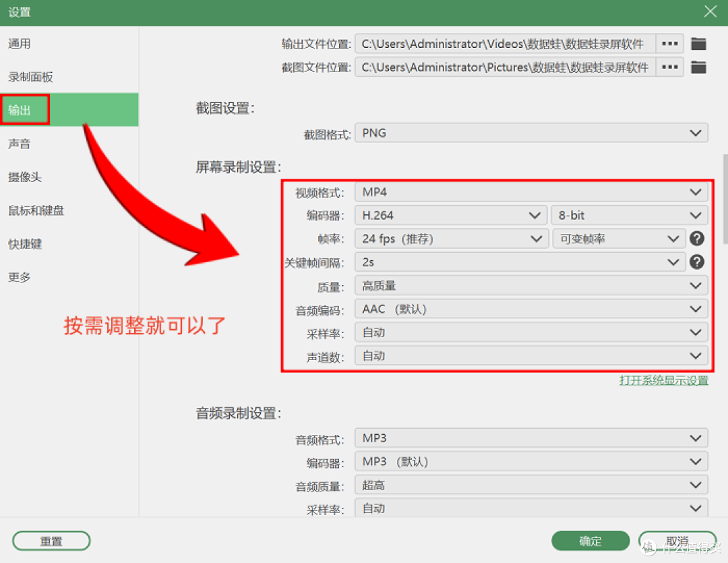
Task: Open the screen recording sample rate dropdown
Action: [x=531, y=332]
